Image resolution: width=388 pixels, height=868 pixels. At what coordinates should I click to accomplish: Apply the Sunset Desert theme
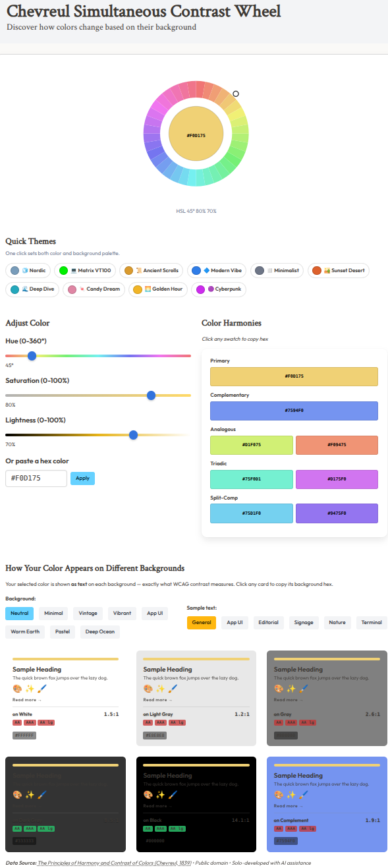338,270
